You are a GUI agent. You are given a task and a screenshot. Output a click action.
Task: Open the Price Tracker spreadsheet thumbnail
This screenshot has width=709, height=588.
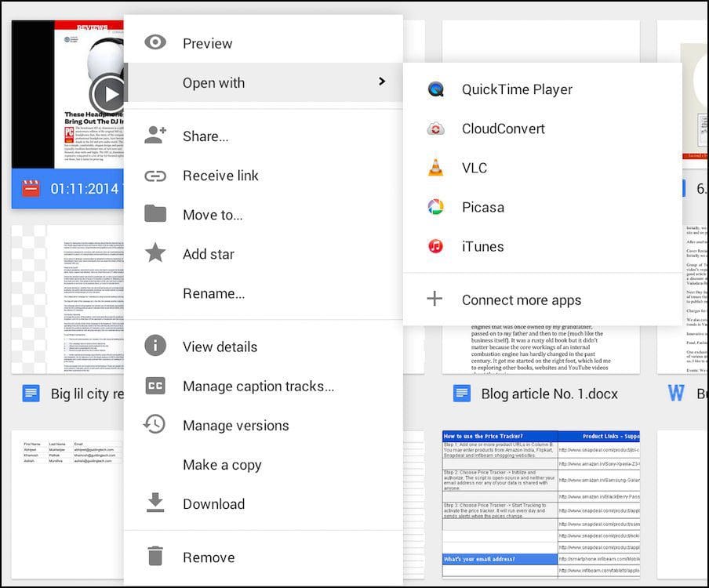[x=541, y=504]
